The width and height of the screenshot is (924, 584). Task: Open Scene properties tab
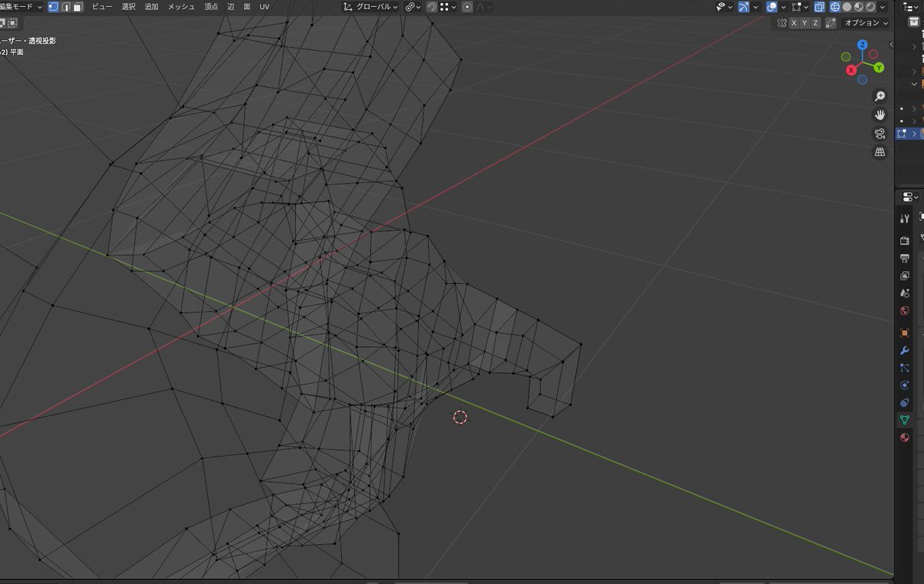point(905,293)
